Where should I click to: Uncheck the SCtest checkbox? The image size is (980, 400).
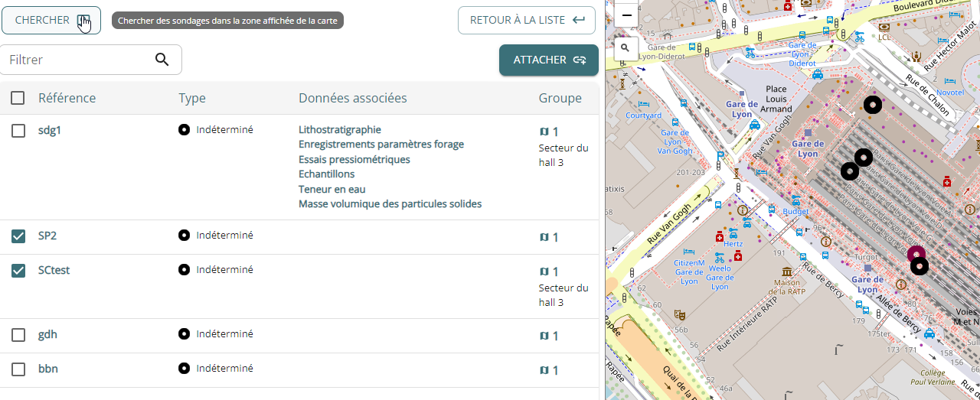[18, 271]
